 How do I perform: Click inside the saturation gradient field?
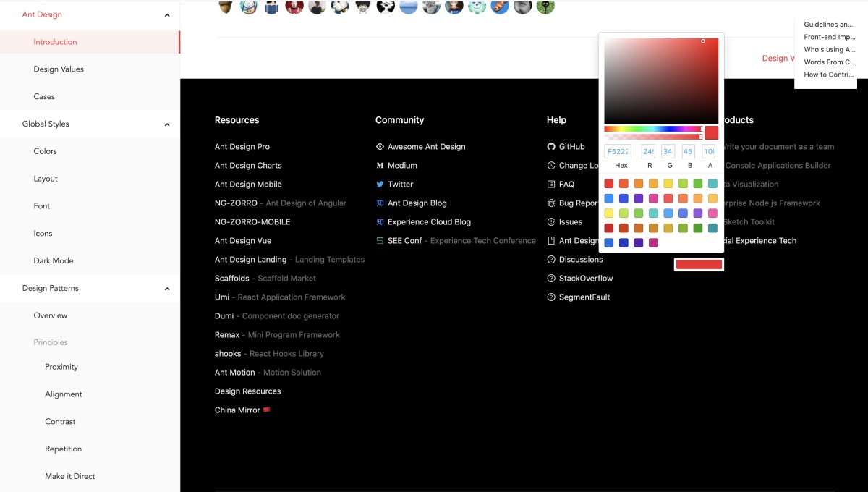[x=661, y=80]
